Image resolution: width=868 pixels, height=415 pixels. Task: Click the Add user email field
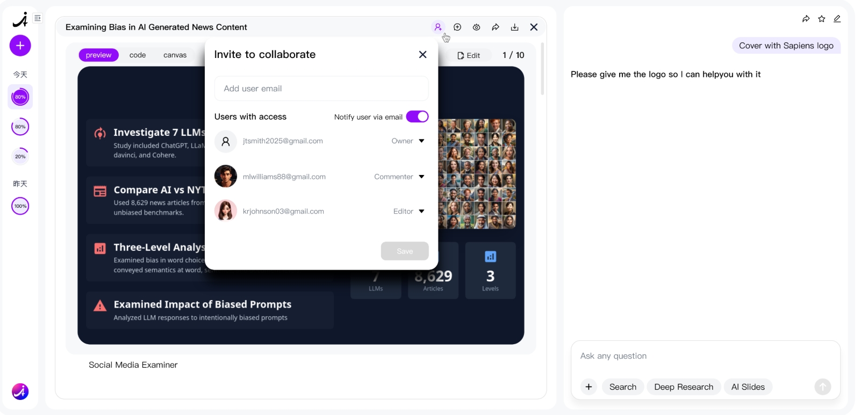(321, 89)
